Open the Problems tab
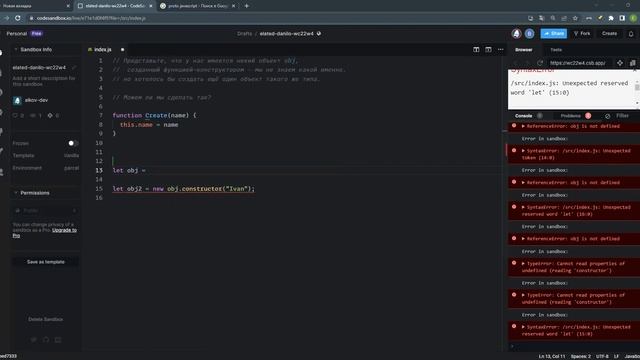 570,116
